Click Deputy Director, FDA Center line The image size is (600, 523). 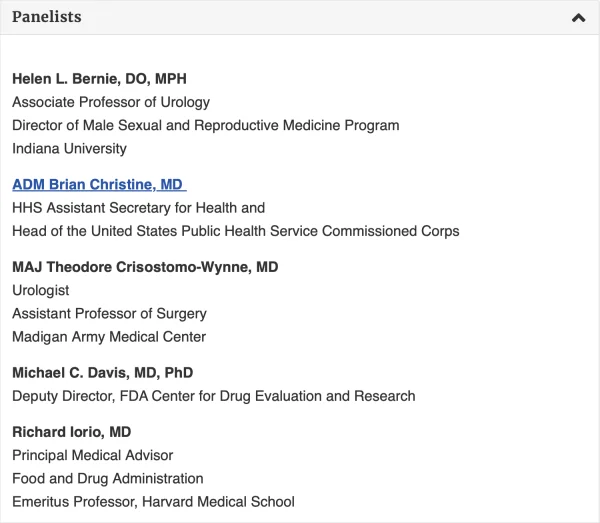tap(213, 396)
